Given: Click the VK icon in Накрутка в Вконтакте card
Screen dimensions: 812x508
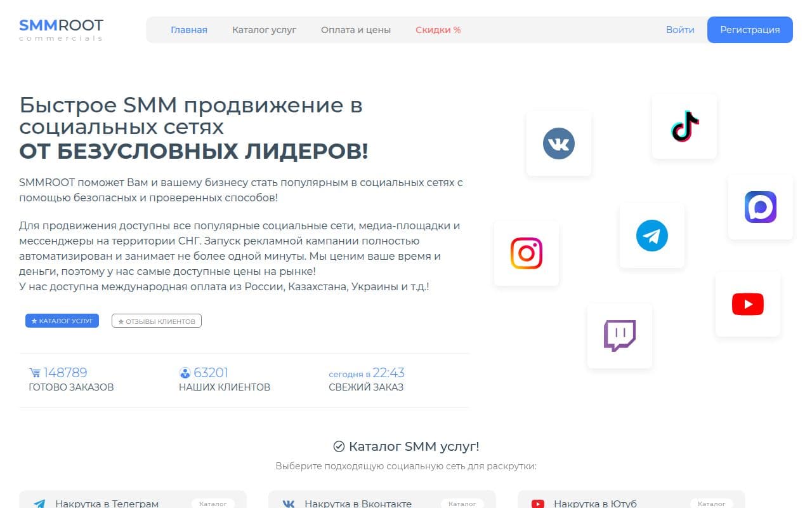Looking at the screenshot, I should [x=288, y=504].
